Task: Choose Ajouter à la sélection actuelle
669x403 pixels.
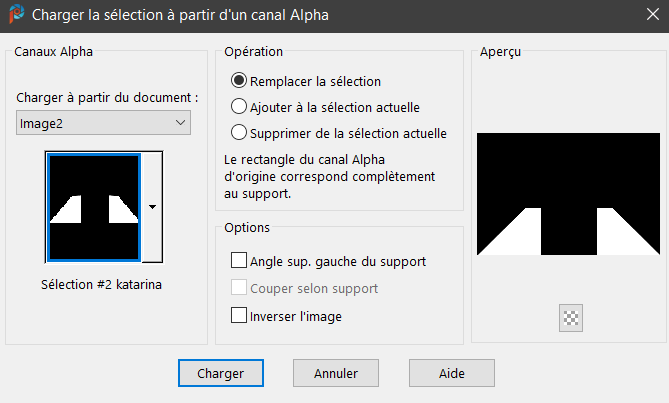Action: click(x=239, y=106)
